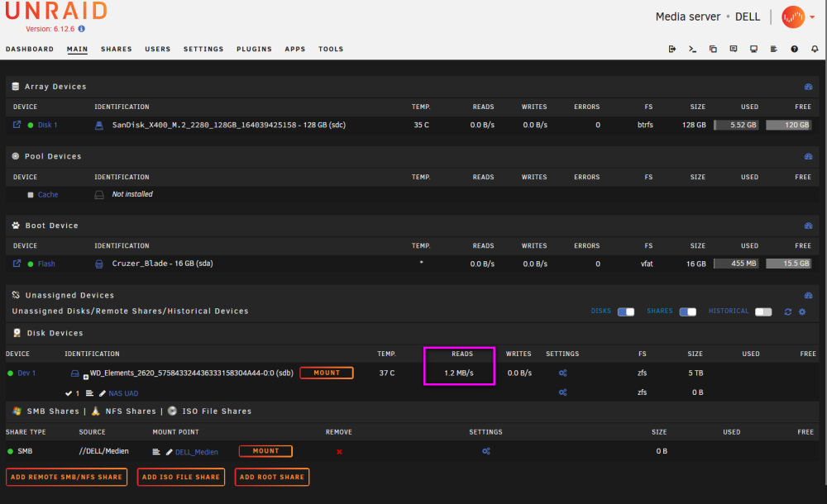The height and width of the screenshot is (504, 827).
Task: Open the device log icon beside NAS UAD
Action: click(89, 393)
